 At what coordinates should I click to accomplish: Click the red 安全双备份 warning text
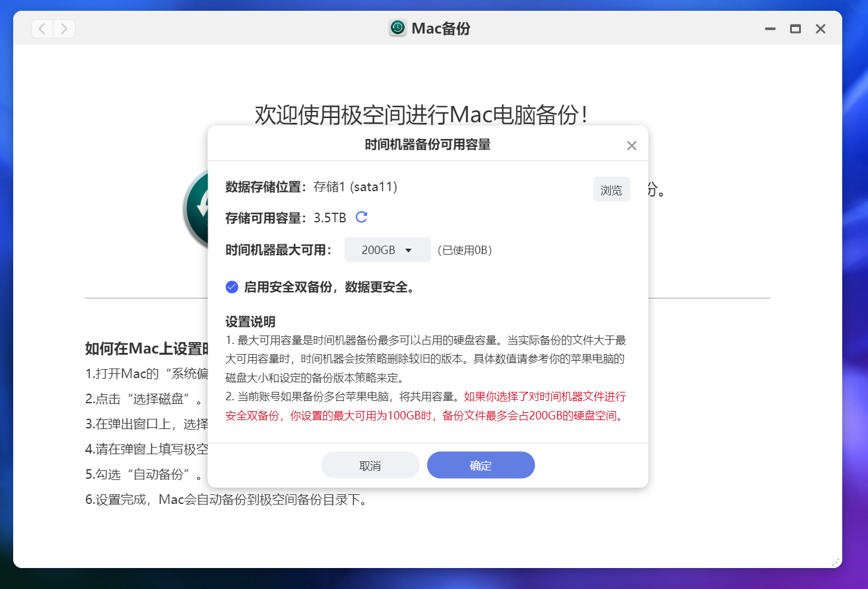pyautogui.click(x=426, y=406)
